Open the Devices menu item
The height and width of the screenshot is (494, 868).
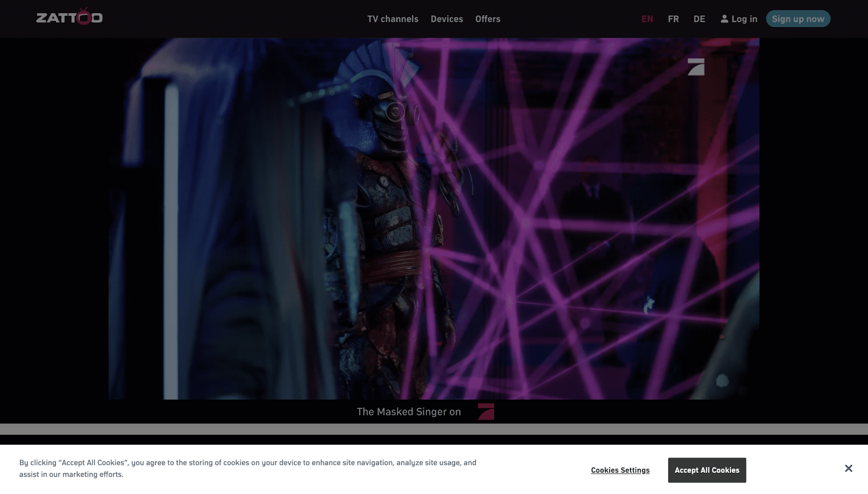click(447, 19)
